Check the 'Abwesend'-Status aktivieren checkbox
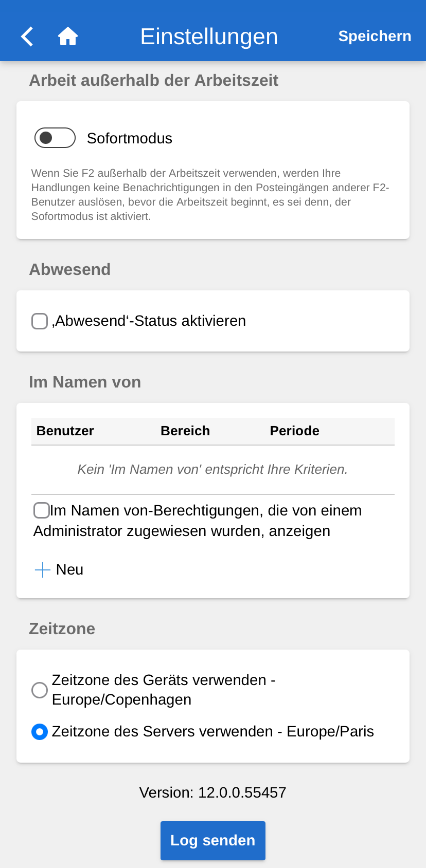Viewport: 426px width, 868px height. tap(40, 321)
